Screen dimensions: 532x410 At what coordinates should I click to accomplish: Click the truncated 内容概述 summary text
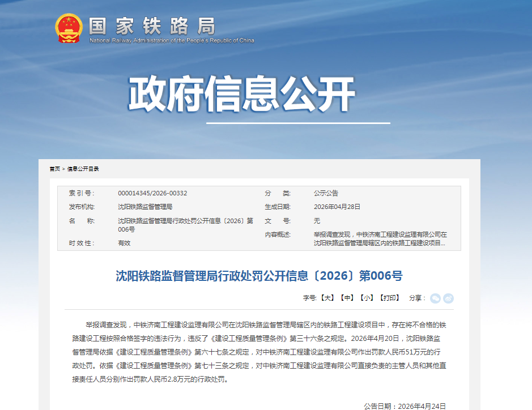coord(380,238)
